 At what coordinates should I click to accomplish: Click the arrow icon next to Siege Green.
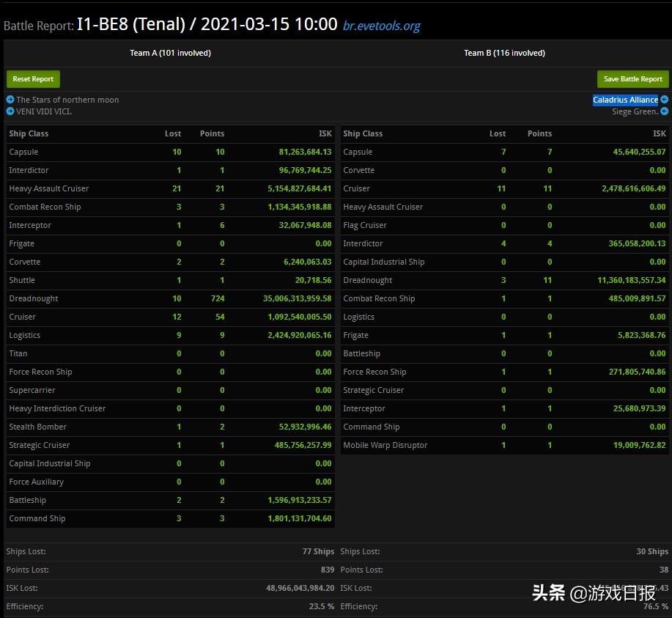pyautogui.click(x=664, y=111)
